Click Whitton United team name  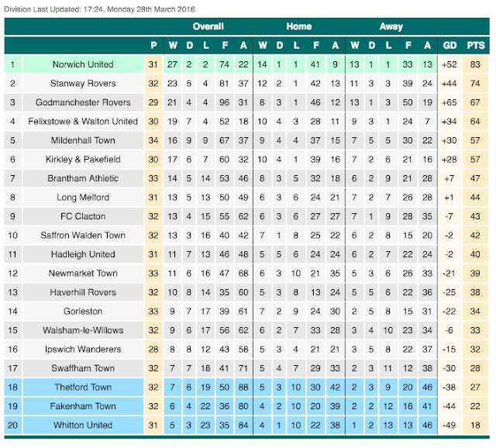click(83, 426)
